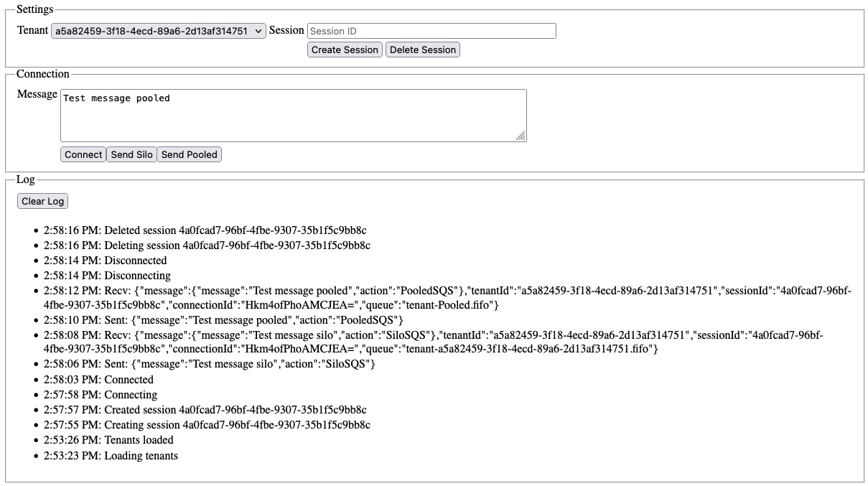Click the Delete Session button

click(423, 50)
